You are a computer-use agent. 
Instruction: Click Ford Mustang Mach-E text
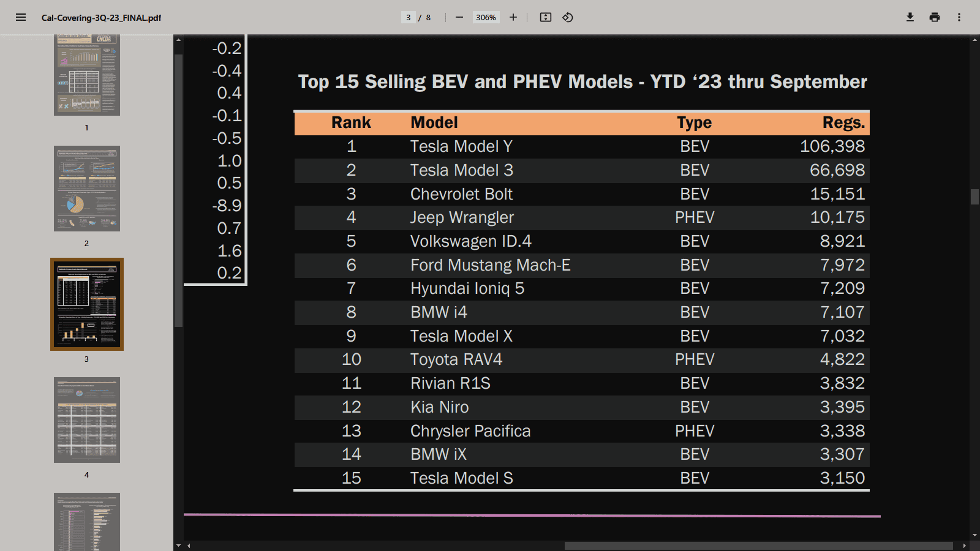[x=491, y=265]
